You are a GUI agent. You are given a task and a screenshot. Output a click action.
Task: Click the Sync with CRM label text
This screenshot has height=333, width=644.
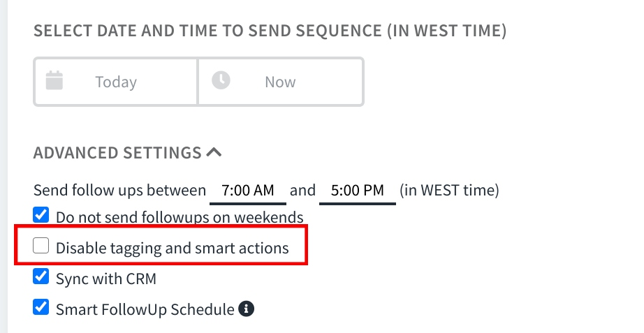(x=106, y=279)
